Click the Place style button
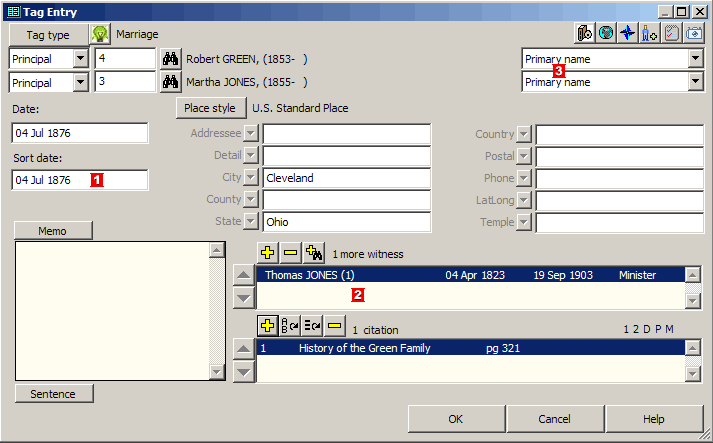Viewport: 713px width, 443px height. click(211, 108)
